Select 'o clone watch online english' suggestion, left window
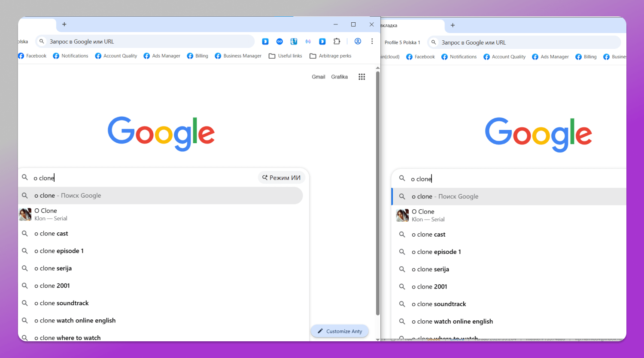 [161, 321]
